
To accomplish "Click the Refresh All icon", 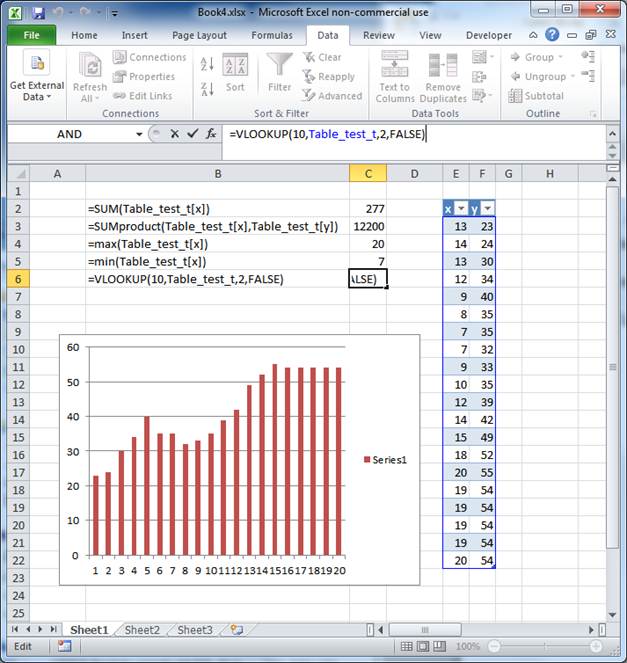I will click(90, 67).
